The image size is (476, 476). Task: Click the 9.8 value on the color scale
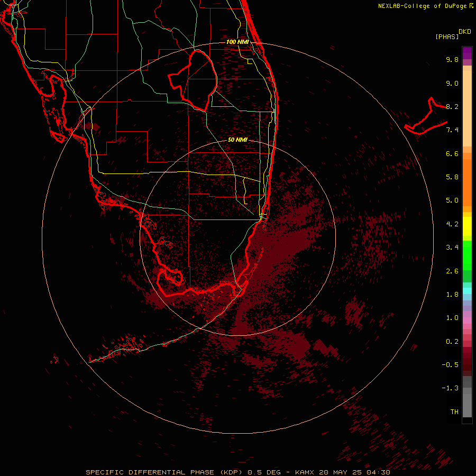point(452,59)
